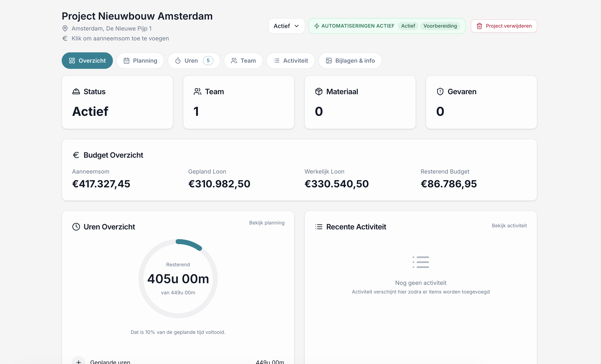Click the hard hat Status icon
The width and height of the screenshot is (601, 364).
(x=76, y=92)
